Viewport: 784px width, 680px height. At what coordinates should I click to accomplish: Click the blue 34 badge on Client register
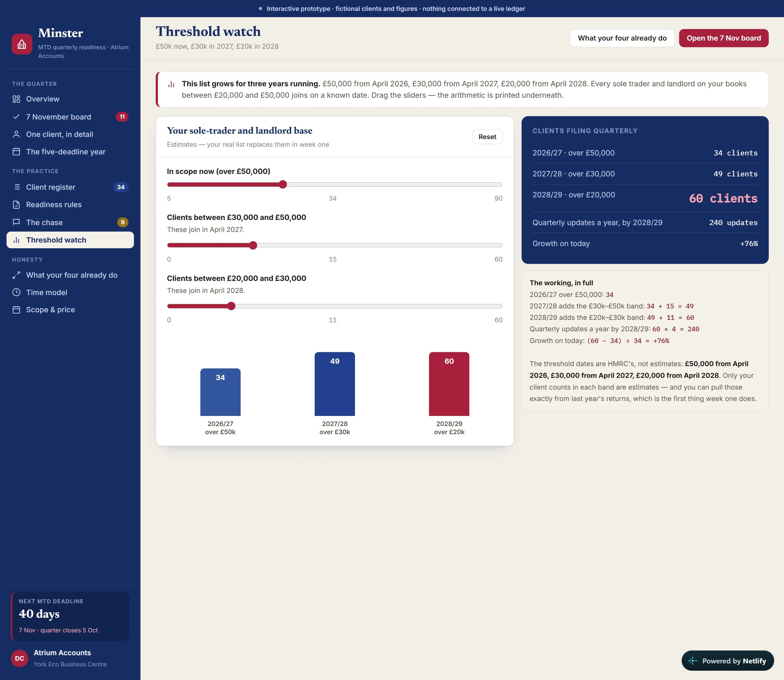tap(121, 187)
